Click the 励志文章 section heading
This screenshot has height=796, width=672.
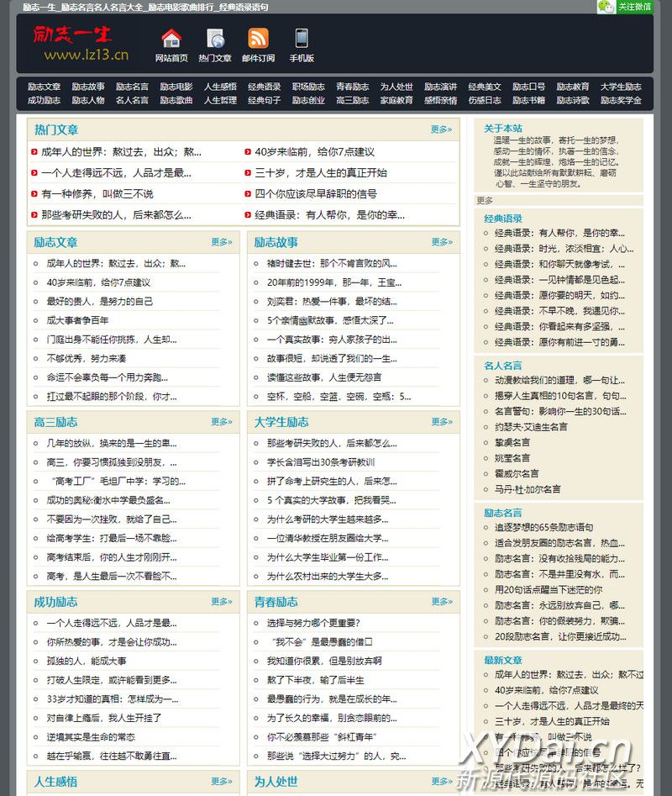(x=55, y=242)
